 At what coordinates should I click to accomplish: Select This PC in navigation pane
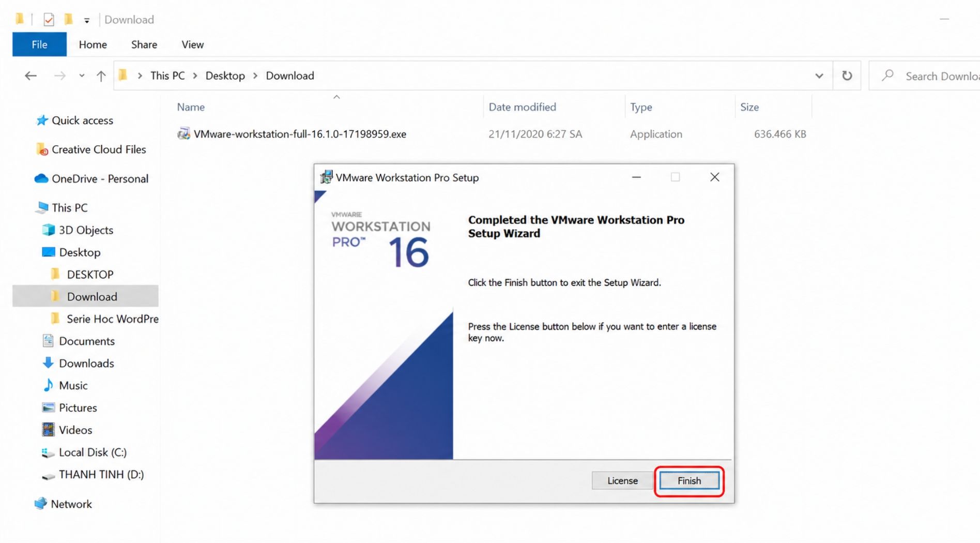pyautogui.click(x=70, y=208)
